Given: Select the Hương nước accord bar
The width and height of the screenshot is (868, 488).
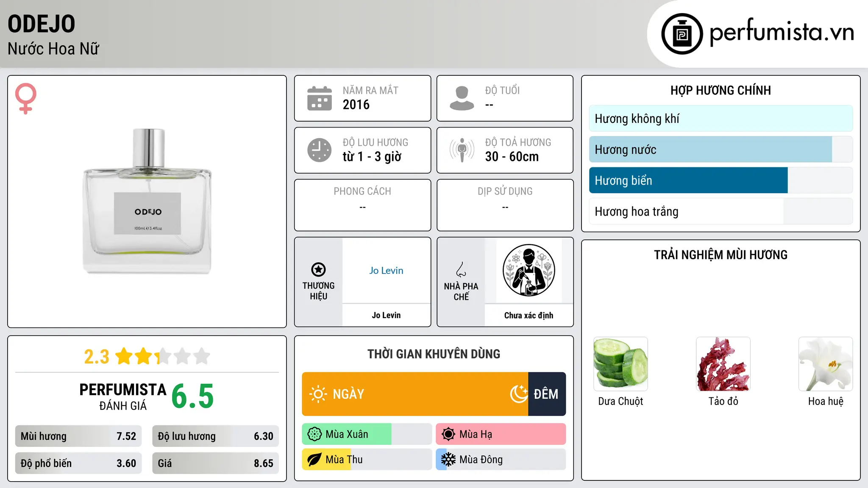Looking at the screenshot, I should (x=721, y=150).
